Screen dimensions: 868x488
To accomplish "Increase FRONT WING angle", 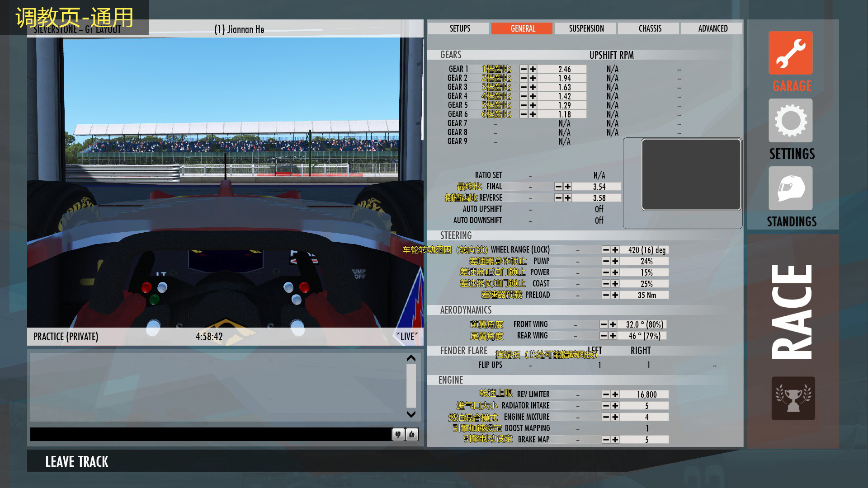I will [x=613, y=324].
